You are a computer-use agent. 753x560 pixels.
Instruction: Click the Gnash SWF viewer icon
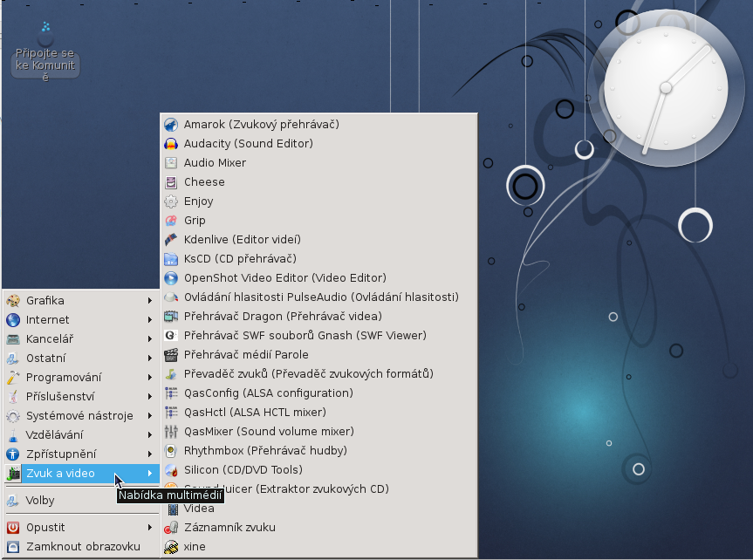[171, 336]
